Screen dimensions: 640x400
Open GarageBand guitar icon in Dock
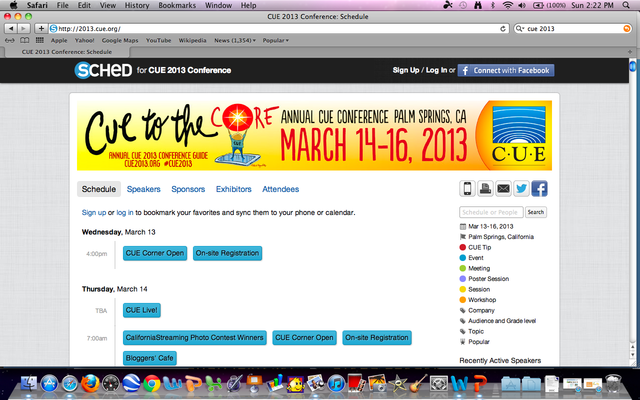[x=418, y=384]
